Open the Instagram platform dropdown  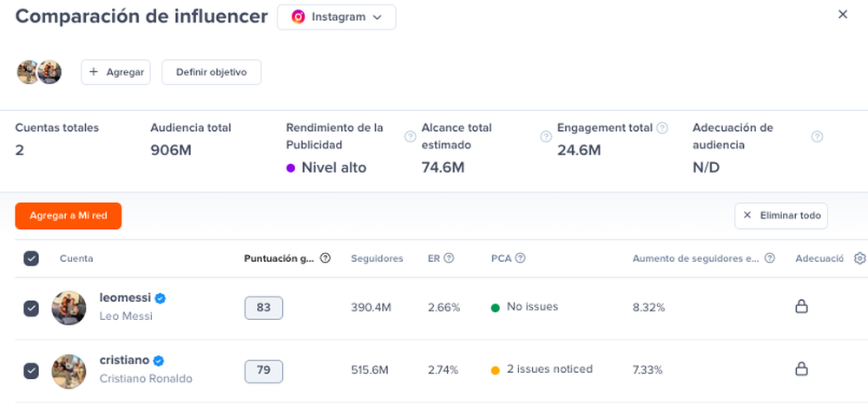[336, 17]
